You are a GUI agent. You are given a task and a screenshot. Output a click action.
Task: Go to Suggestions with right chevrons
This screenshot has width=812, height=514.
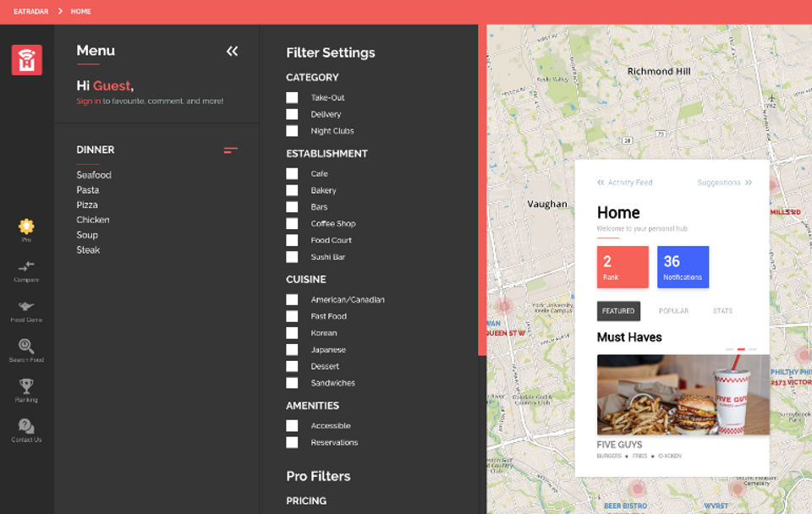pyautogui.click(x=725, y=183)
